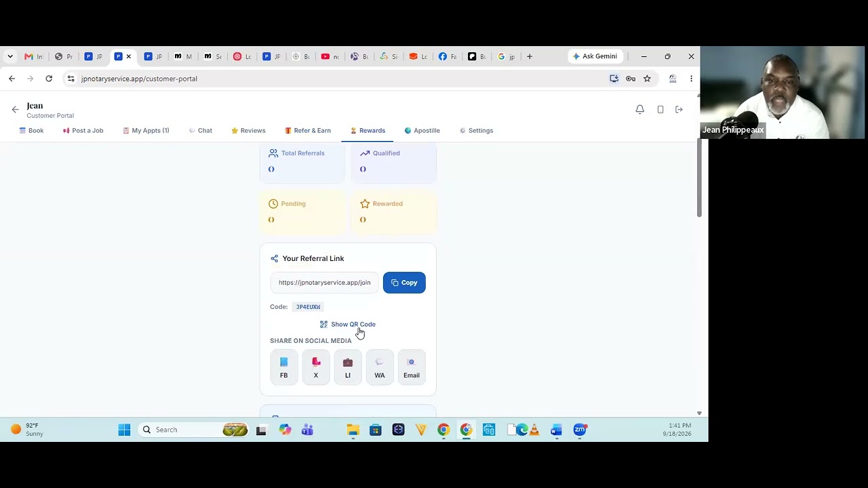The image size is (868, 488).
Task: Copy the referral link
Action: click(404, 283)
